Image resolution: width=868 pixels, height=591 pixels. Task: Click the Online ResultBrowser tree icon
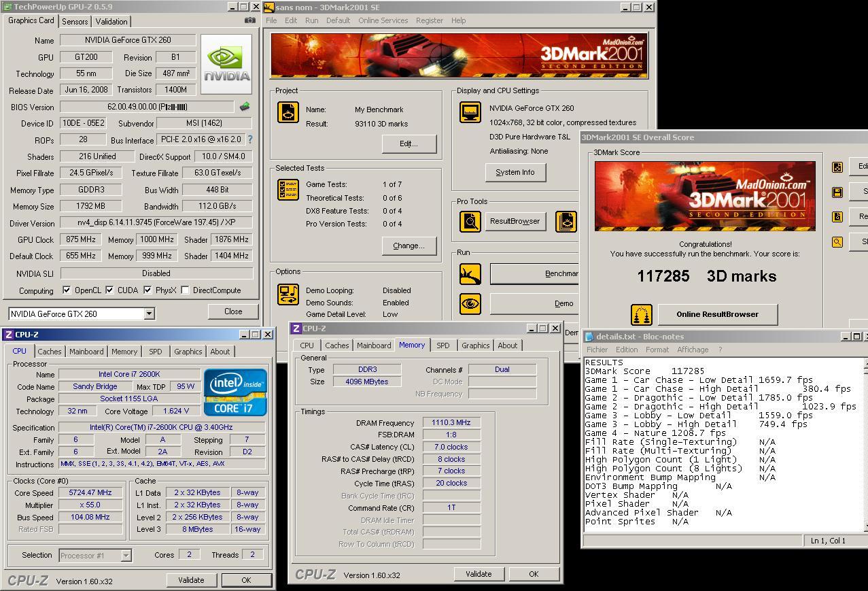click(x=642, y=314)
